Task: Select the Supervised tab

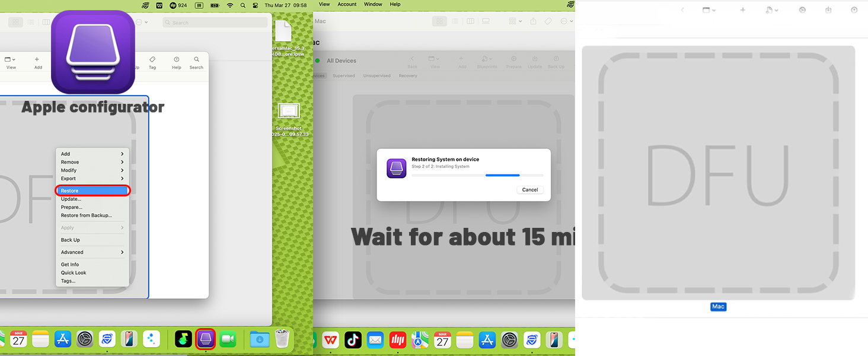Action: [x=344, y=76]
